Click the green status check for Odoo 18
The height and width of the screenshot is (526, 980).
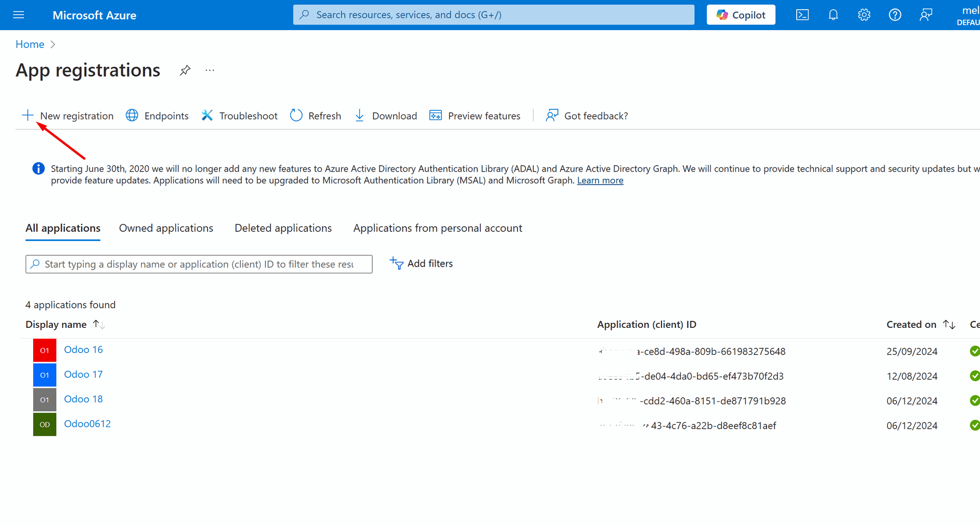click(x=975, y=400)
